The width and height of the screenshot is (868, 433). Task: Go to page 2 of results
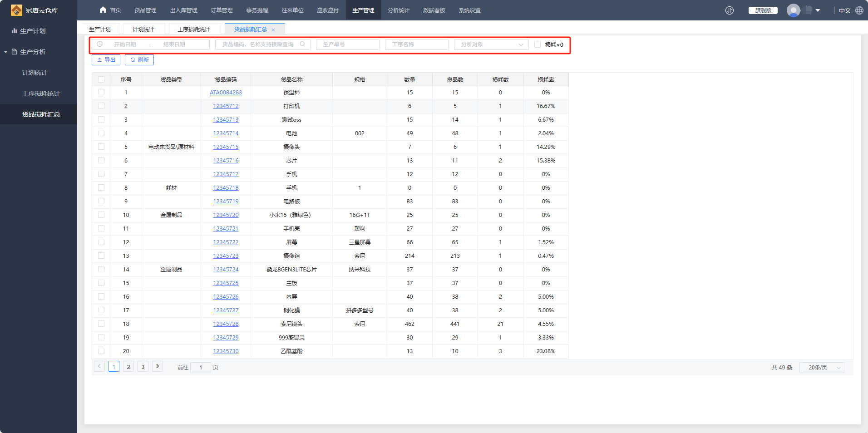tap(128, 367)
